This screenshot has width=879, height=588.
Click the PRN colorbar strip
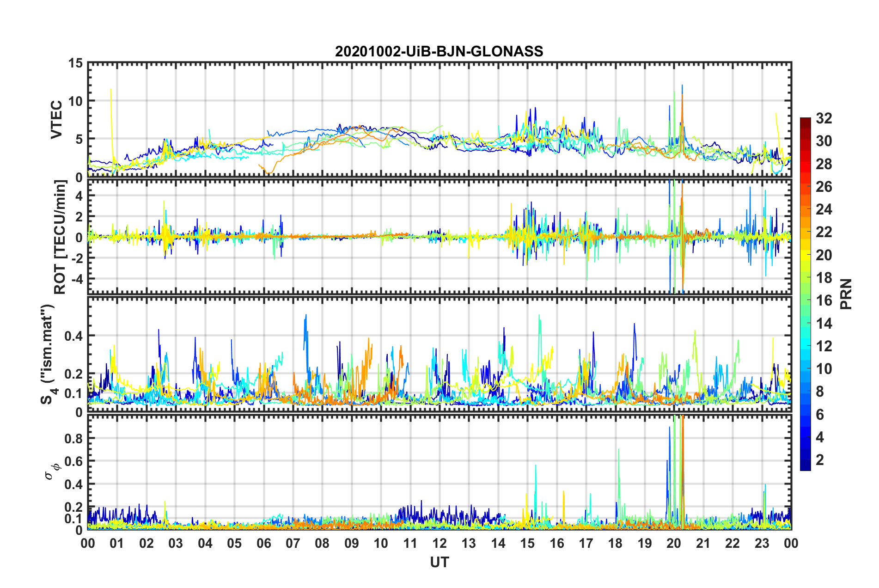(x=806, y=294)
